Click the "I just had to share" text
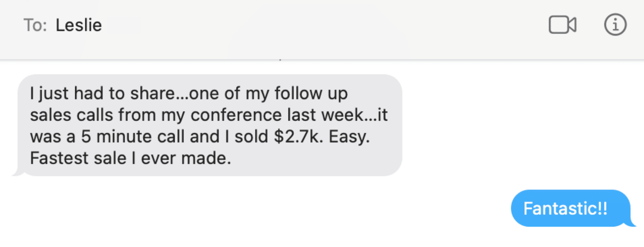This screenshot has width=644, height=247. click(x=108, y=94)
